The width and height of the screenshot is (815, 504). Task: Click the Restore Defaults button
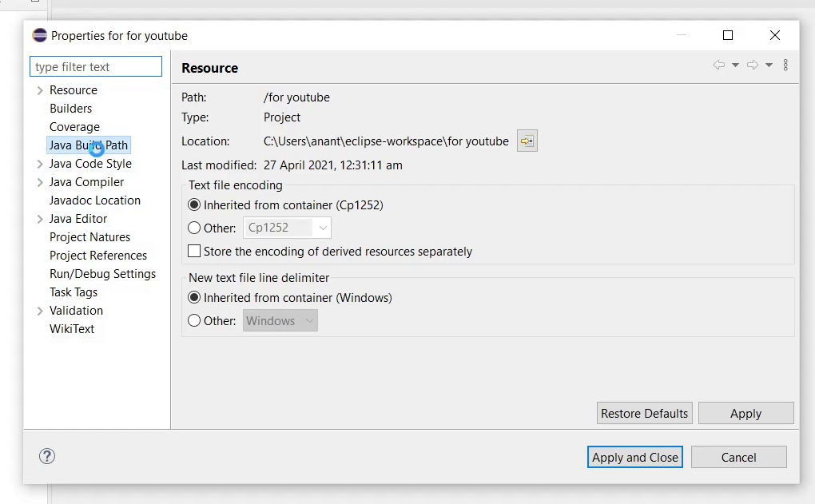point(645,413)
